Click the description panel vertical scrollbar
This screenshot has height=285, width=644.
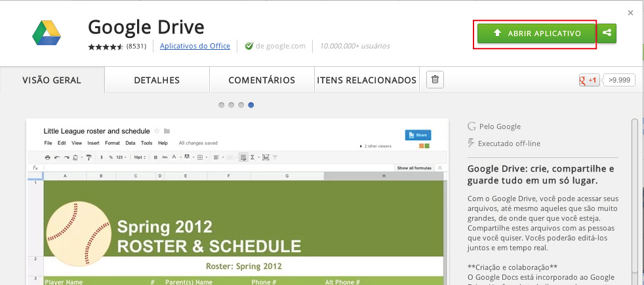[x=634, y=197]
